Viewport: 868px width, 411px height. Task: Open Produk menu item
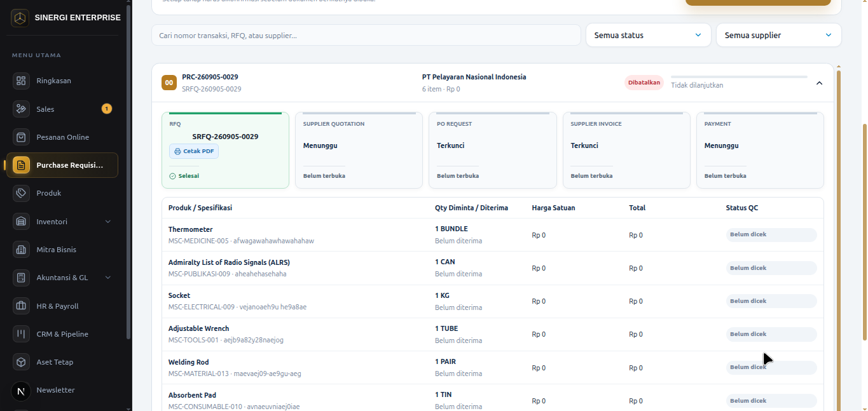click(x=62, y=193)
